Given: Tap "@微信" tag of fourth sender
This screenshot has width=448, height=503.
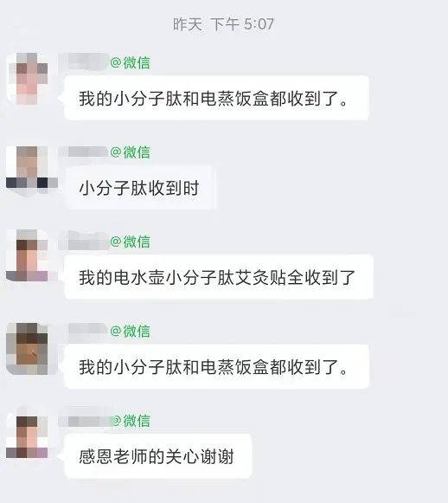Looking at the screenshot, I should [x=130, y=331].
